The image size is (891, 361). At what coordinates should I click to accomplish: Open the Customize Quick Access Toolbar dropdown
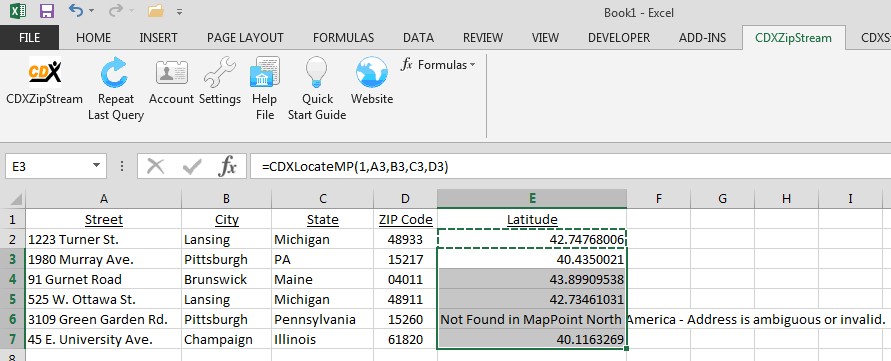click(180, 11)
